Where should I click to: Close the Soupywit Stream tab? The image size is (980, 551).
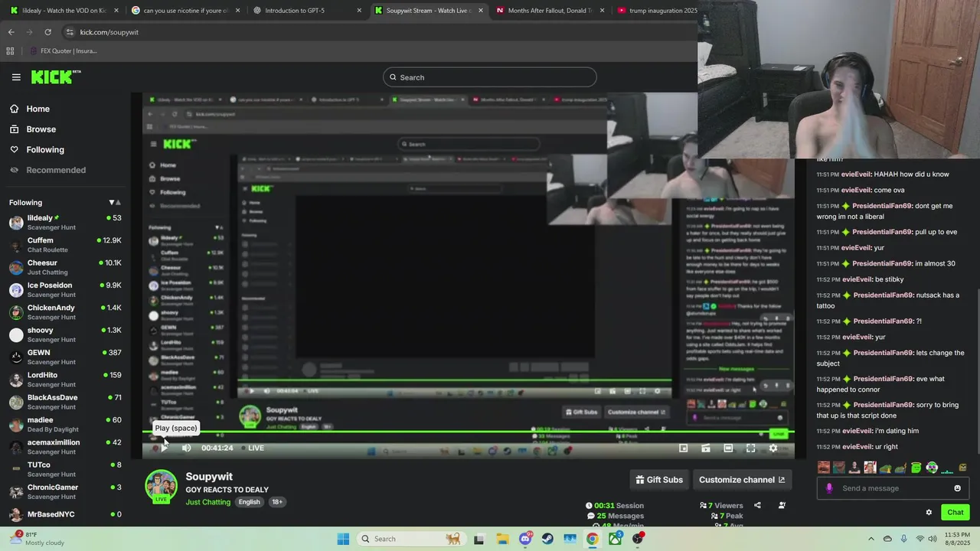pos(480,11)
